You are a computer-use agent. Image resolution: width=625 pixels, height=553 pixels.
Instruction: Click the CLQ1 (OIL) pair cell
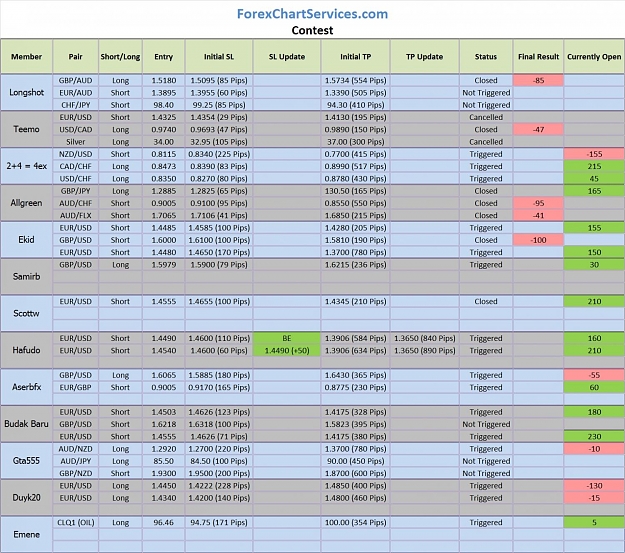[x=75, y=522]
